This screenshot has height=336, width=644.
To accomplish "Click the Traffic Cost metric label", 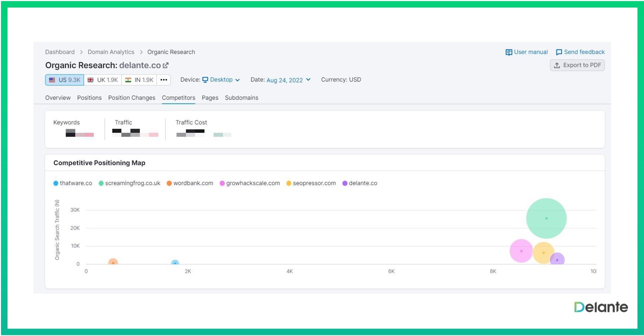I will [191, 122].
